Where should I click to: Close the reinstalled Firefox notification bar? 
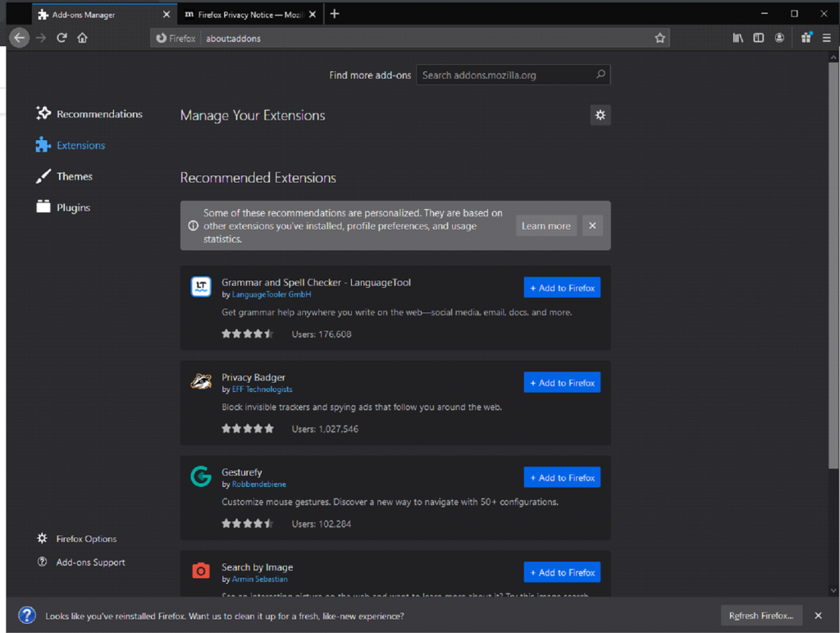pyautogui.click(x=818, y=615)
